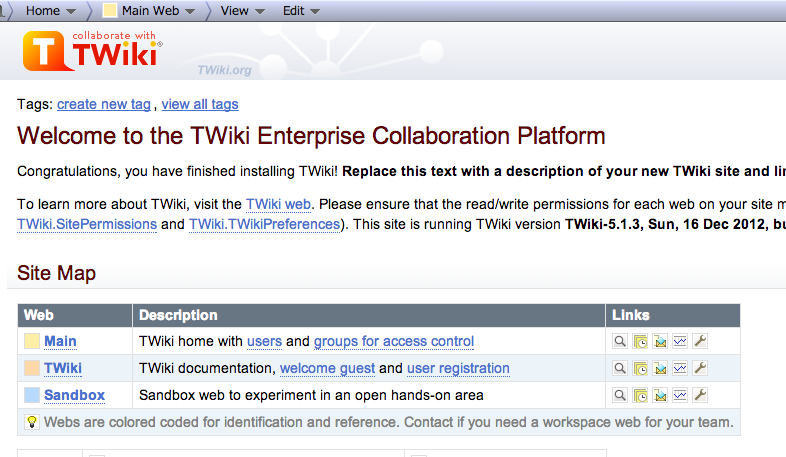Open the Home dropdown menu

(x=51, y=11)
